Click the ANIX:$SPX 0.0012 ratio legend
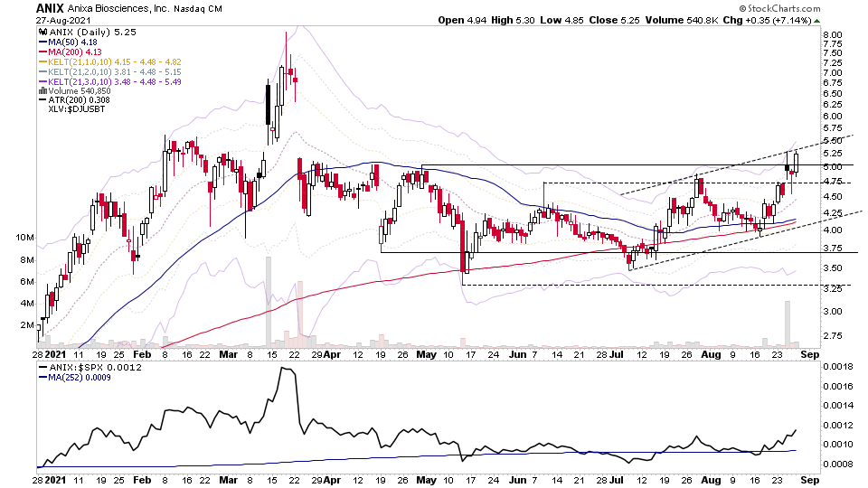 pyautogui.click(x=96, y=368)
